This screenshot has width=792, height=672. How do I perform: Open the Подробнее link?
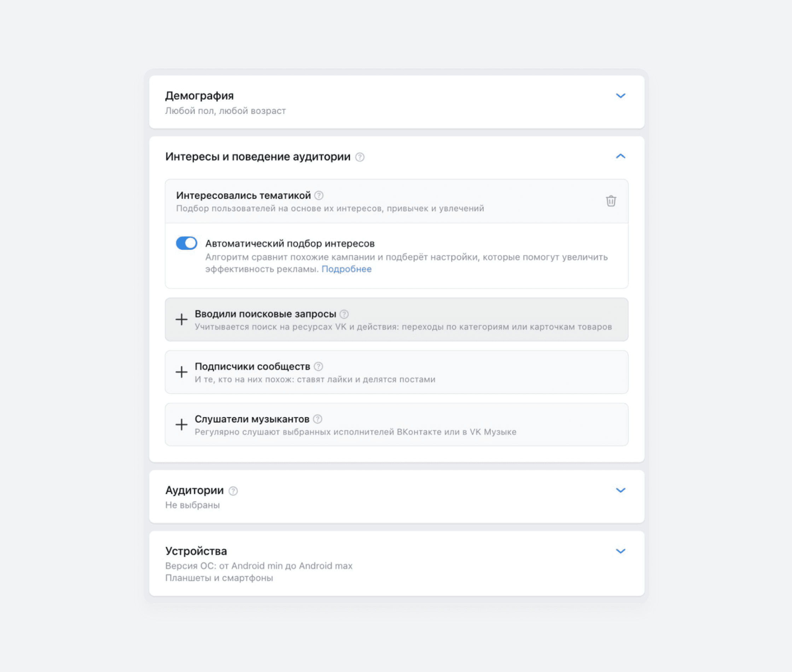[346, 269]
